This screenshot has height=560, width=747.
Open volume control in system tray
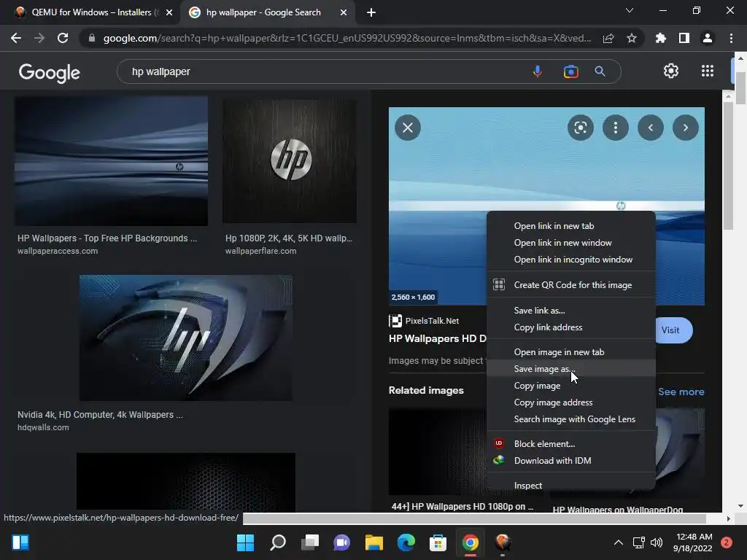pyautogui.click(x=656, y=542)
